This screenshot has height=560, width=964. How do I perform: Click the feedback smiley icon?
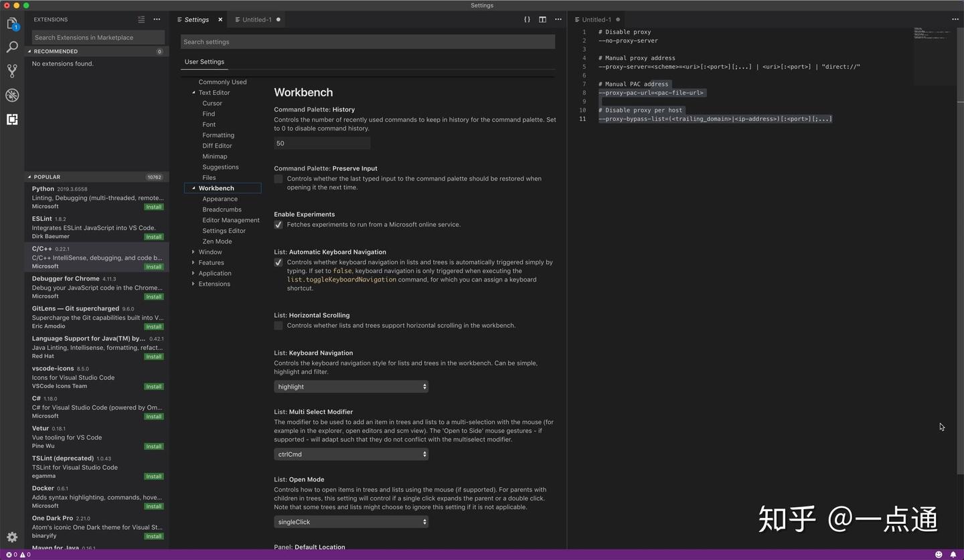tap(939, 555)
